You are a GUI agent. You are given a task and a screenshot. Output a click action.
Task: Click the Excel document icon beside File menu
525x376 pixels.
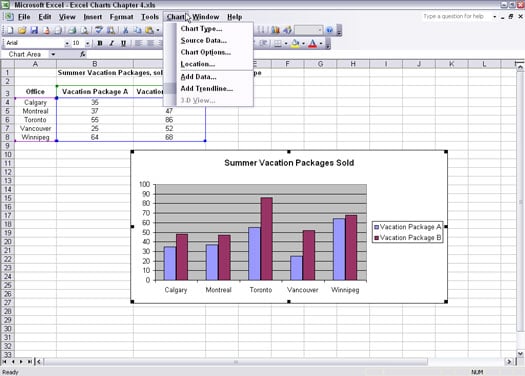pyautogui.click(x=9, y=17)
